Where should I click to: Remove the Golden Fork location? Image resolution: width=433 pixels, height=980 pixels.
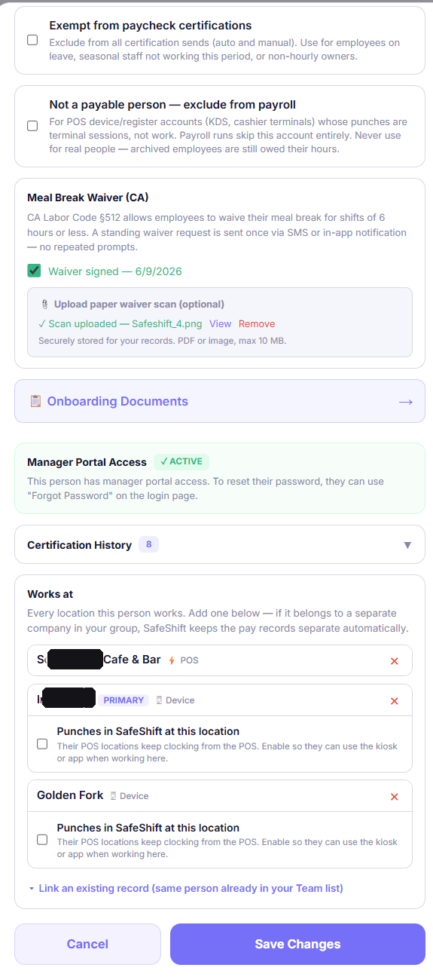[x=394, y=797]
